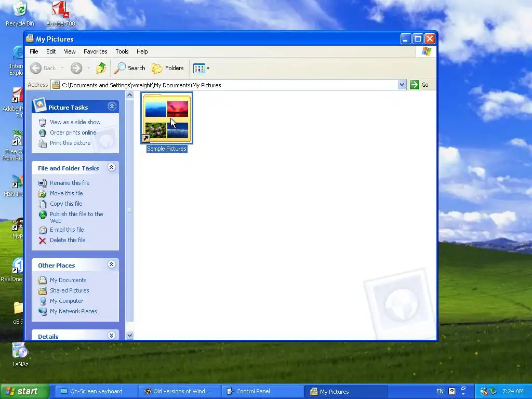Click Delete this file
The width and height of the screenshot is (532, 399).
click(x=68, y=240)
